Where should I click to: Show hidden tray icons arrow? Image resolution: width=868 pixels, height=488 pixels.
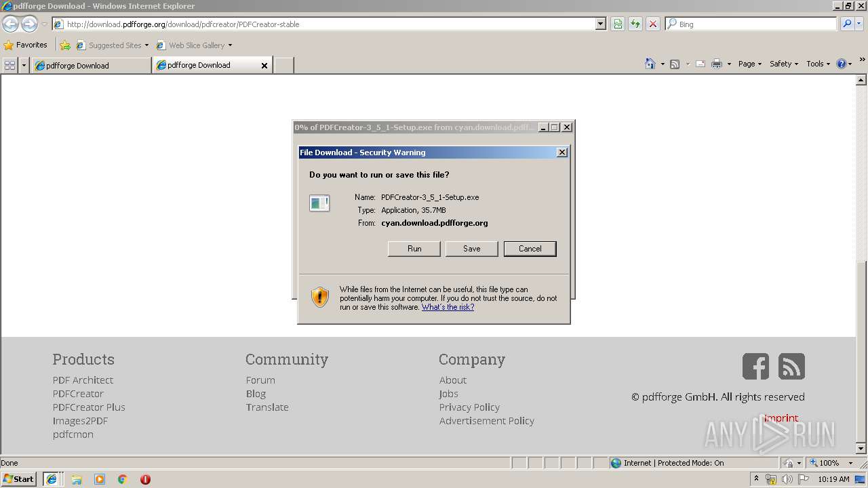coord(756,479)
